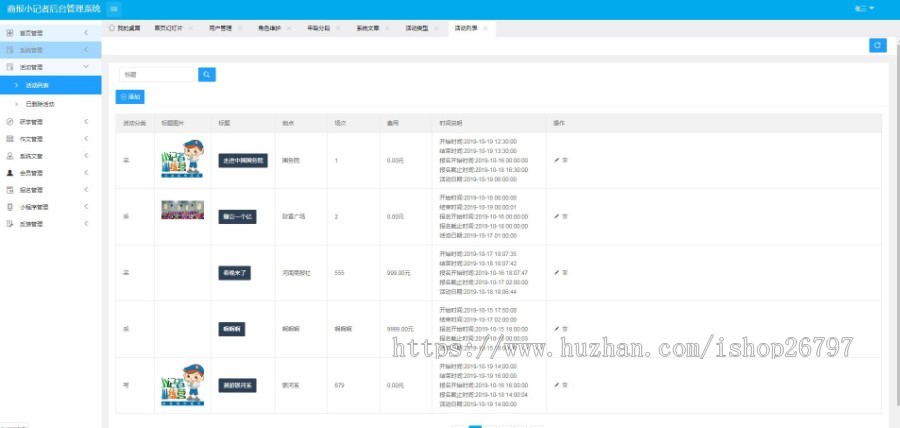
Task: Close the 角色维护 tab
Action: coord(289,28)
